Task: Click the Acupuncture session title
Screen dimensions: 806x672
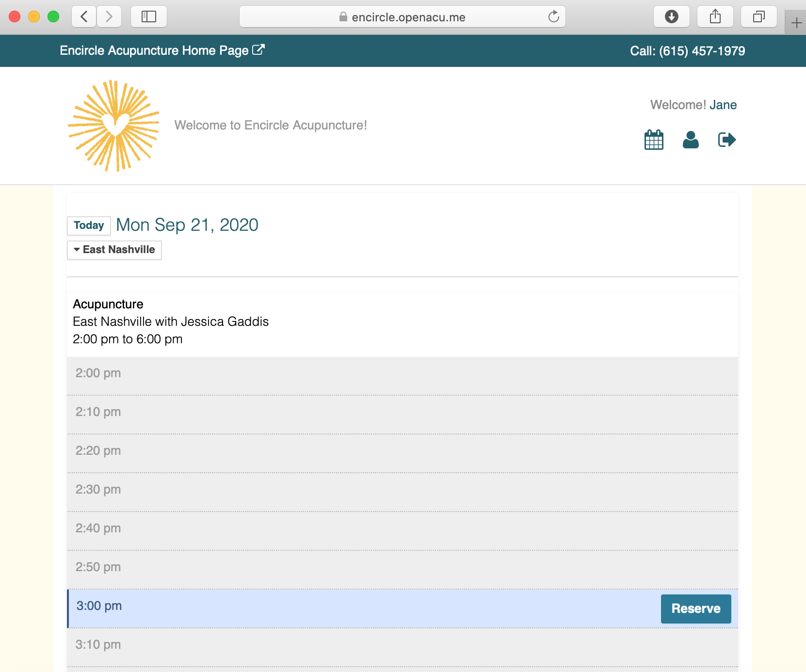Action: tap(108, 304)
